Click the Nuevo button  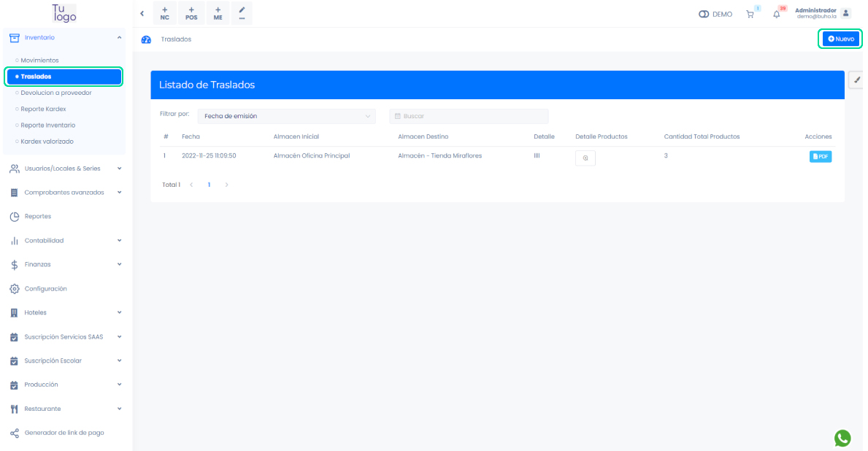point(840,39)
